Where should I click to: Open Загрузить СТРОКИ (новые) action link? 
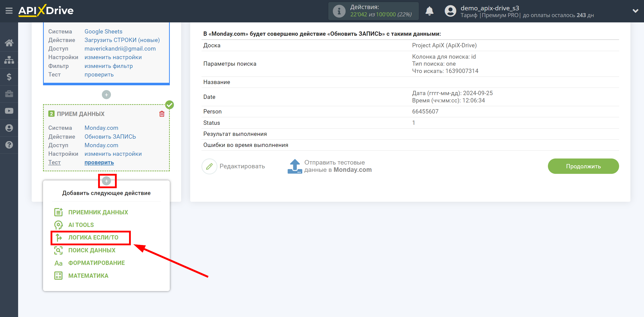[x=122, y=40]
